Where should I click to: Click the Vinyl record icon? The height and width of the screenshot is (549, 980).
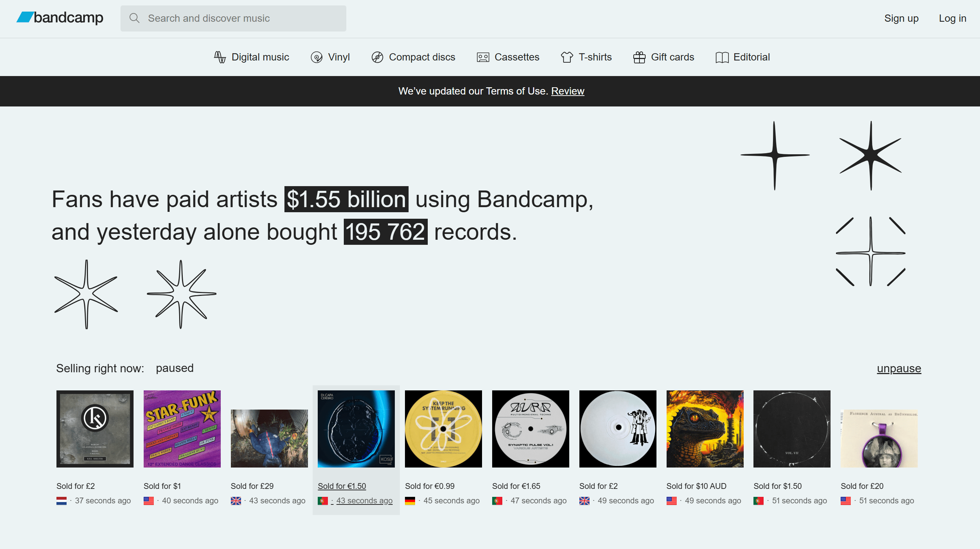317,57
